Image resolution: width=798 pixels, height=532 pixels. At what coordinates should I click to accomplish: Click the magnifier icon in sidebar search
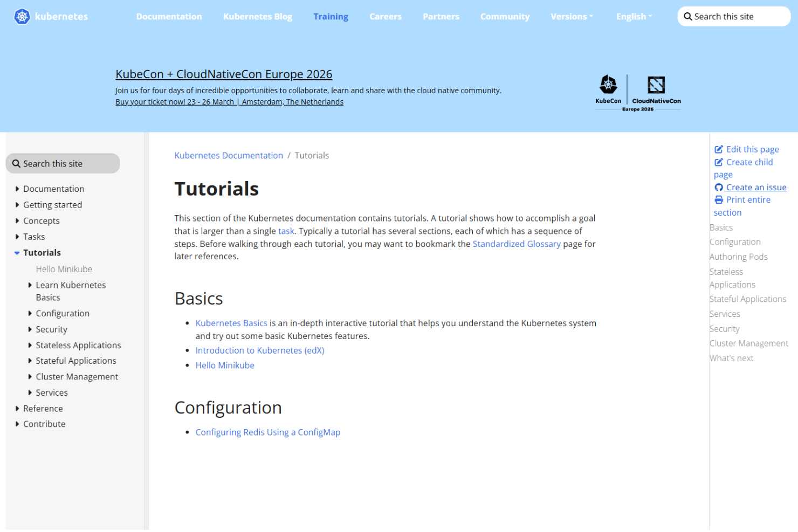click(17, 164)
